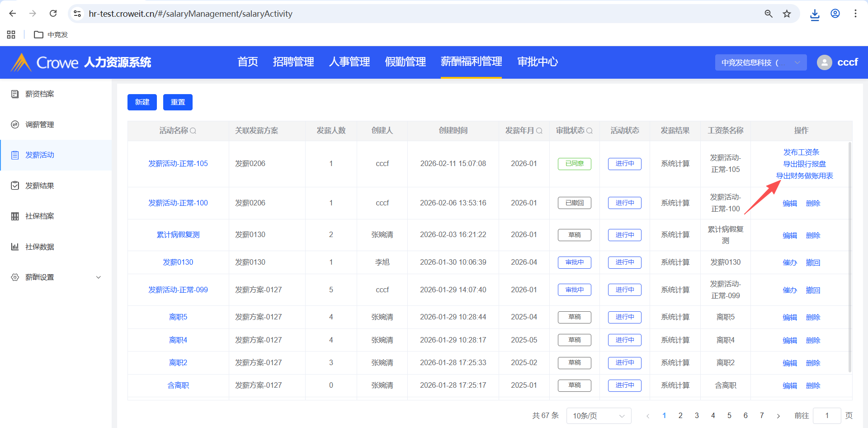Click search icon beside 活动名称 column header
The width and height of the screenshot is (868, 428).
193,131
